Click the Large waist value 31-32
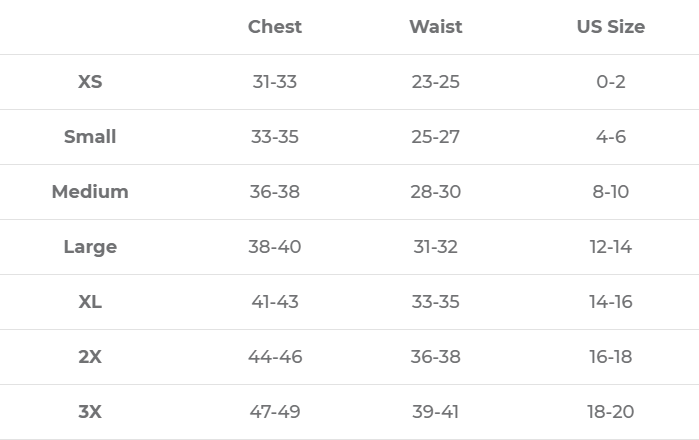This screenshot has height=440, width=699. pyautogui.click(x=435, y=247)
